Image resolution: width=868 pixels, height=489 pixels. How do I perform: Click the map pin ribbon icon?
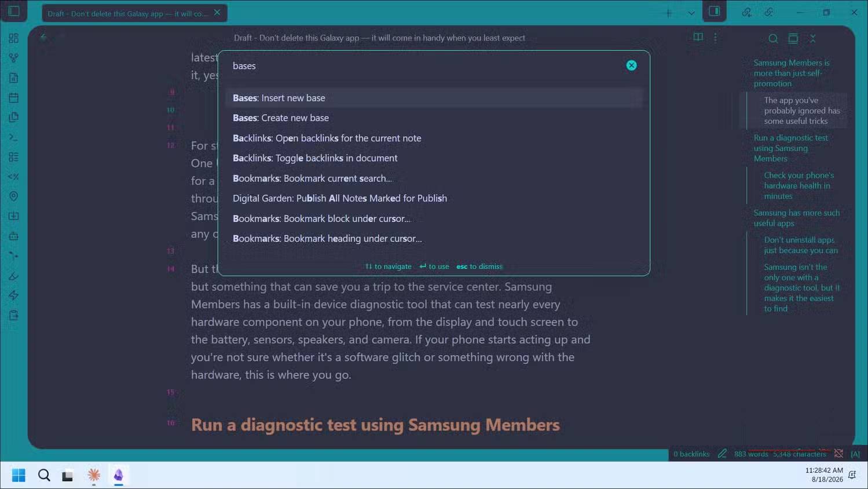(x=14, y=196)
